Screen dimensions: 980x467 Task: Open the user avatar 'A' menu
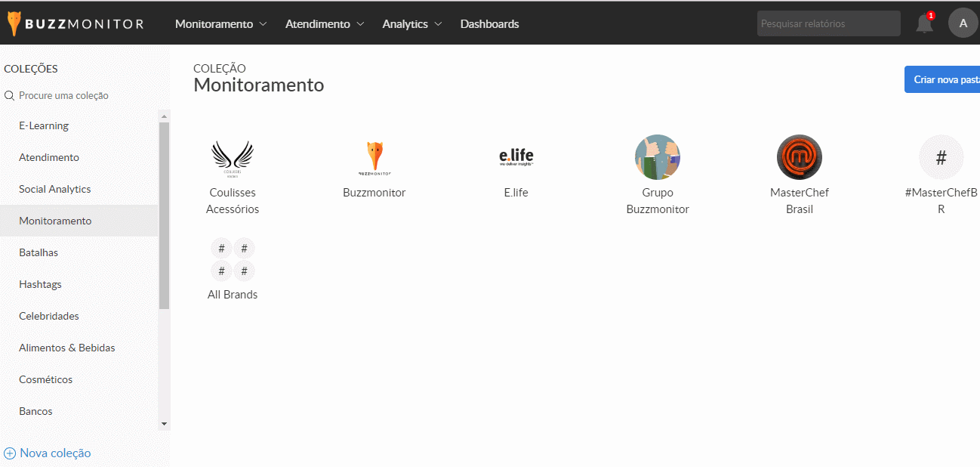coord(963,23)
